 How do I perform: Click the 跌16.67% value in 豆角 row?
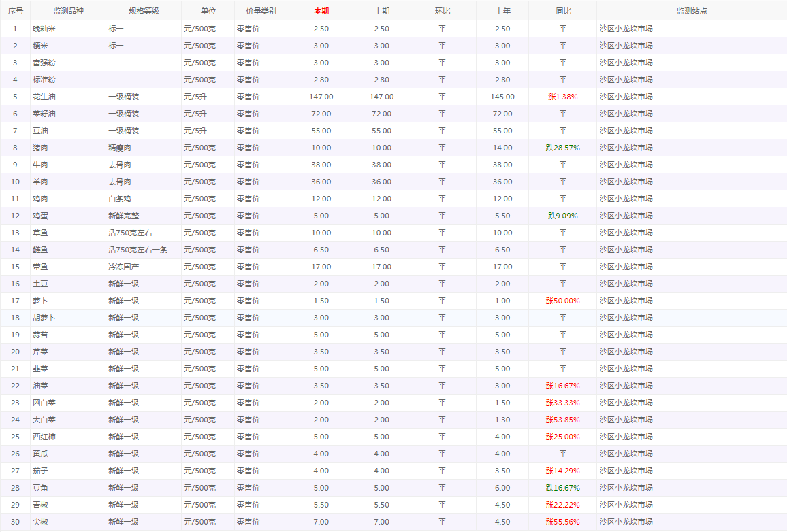pos(562,488)
